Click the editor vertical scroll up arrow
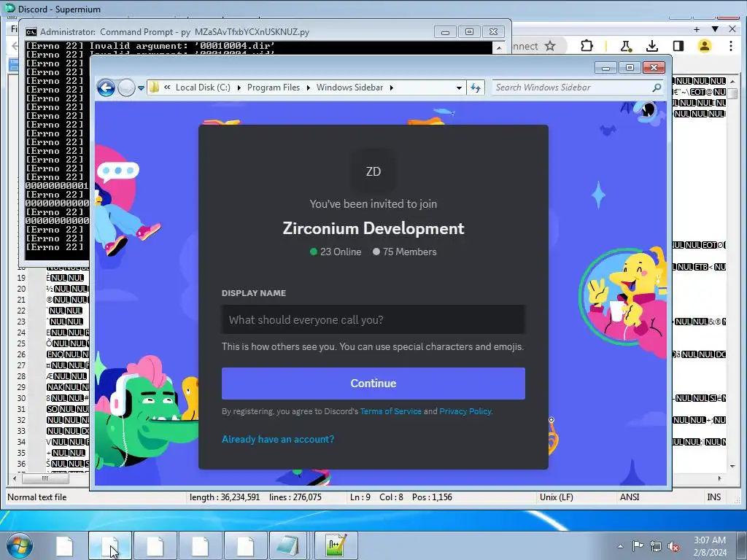 pos(732,82)
